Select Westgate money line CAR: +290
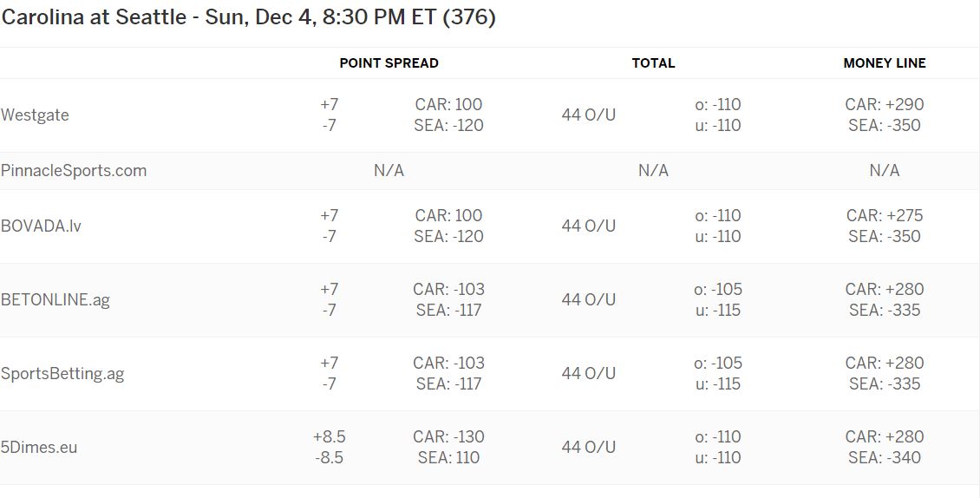The image size is (980, 498). pyautogui.click(x=885, y=104)
